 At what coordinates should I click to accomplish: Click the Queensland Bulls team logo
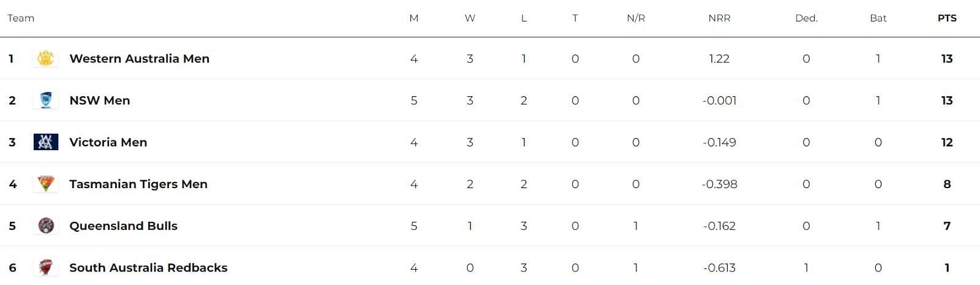pos(46,226)
